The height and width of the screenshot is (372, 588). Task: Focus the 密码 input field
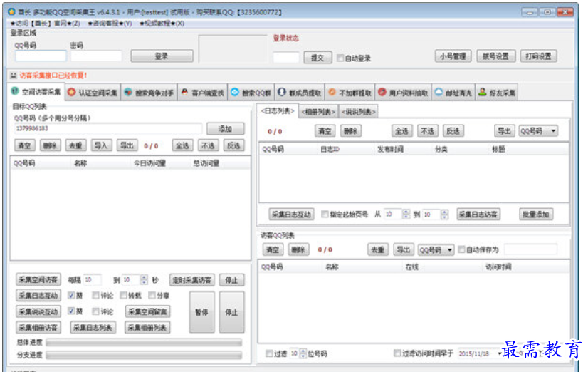(96, 57)
